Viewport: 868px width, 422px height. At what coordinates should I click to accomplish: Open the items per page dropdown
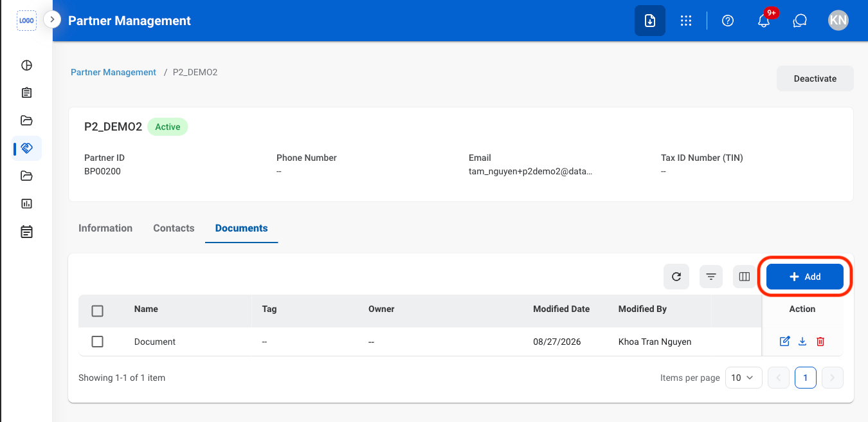744,378
